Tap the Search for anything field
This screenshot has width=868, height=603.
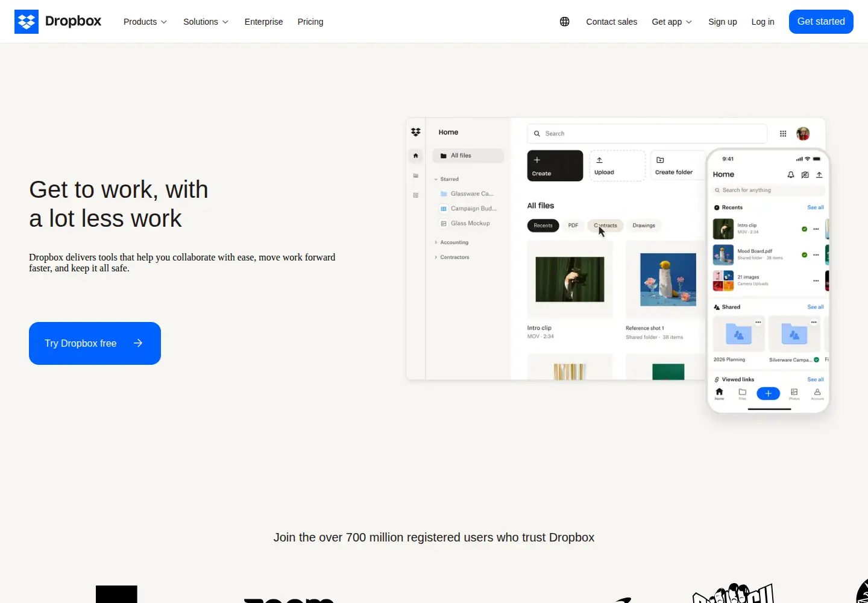click(768, 191)
